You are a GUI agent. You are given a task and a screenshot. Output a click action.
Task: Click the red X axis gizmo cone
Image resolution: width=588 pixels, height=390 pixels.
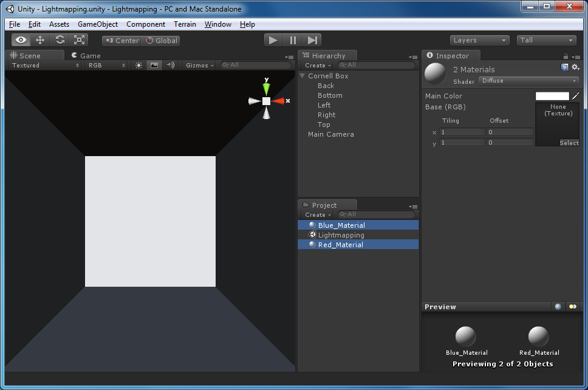(278, 101)
